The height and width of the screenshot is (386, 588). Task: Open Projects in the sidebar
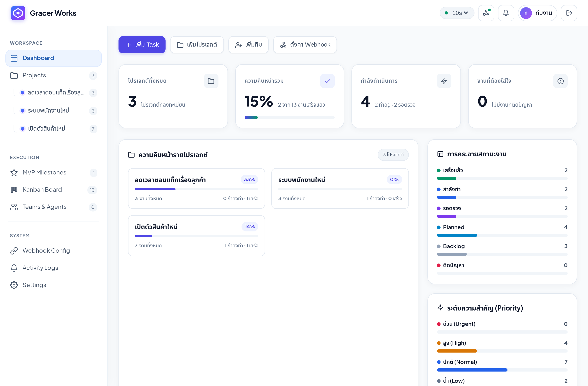point(54,75)
